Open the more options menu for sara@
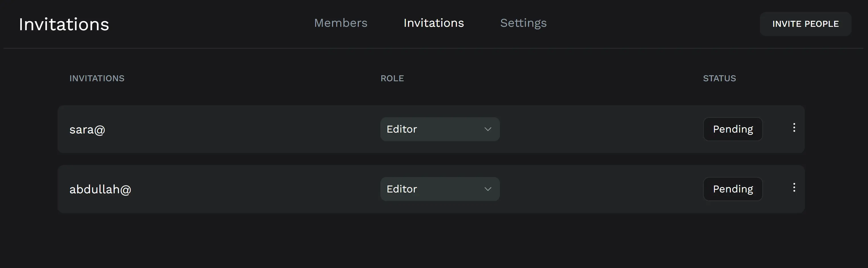 [794, 128]
